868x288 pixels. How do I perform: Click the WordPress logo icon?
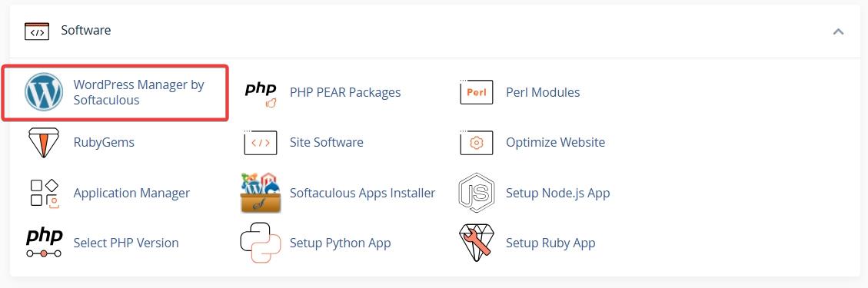coord(44,92)
